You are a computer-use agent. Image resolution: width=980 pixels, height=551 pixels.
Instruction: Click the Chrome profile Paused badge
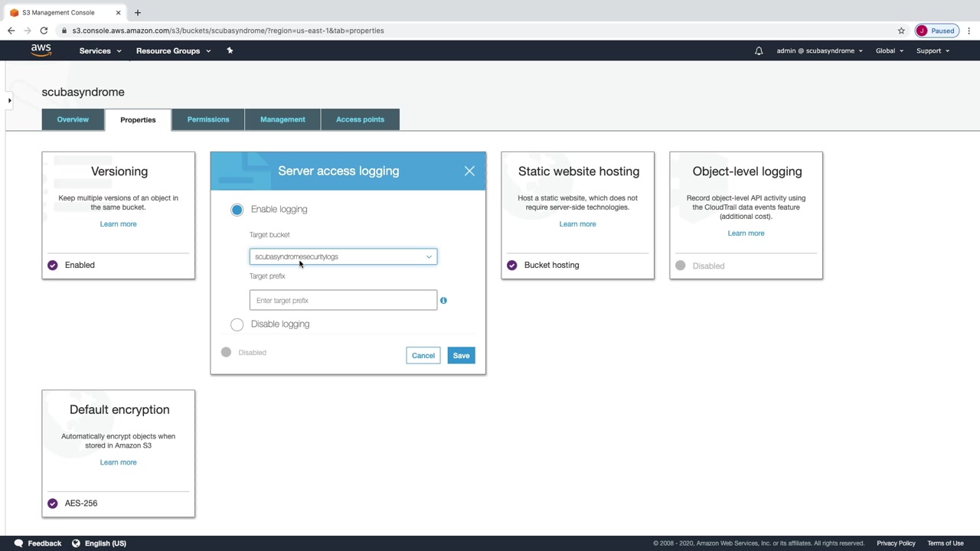pos(936,31)
